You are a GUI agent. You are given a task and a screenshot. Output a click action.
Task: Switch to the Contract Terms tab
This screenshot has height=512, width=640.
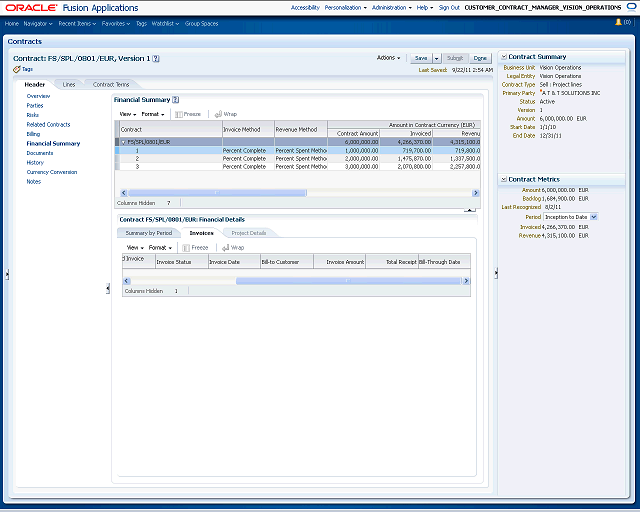click(111, 85)
